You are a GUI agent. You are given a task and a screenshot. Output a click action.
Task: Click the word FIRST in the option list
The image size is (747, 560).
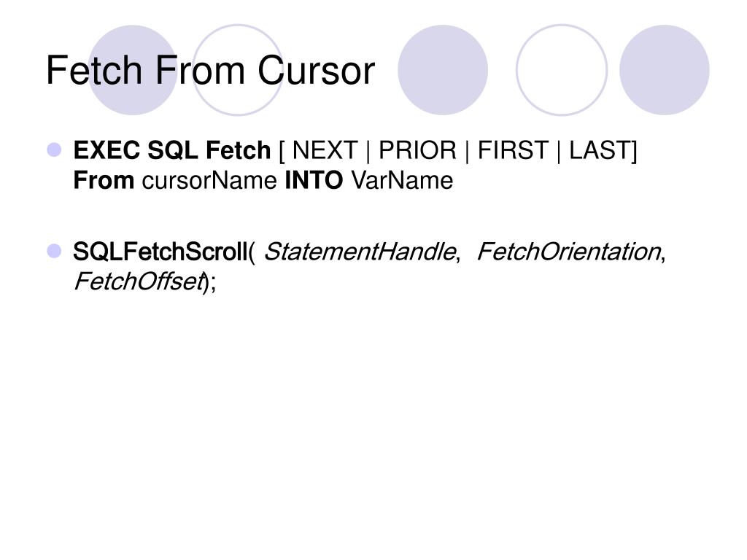[513, 150]
